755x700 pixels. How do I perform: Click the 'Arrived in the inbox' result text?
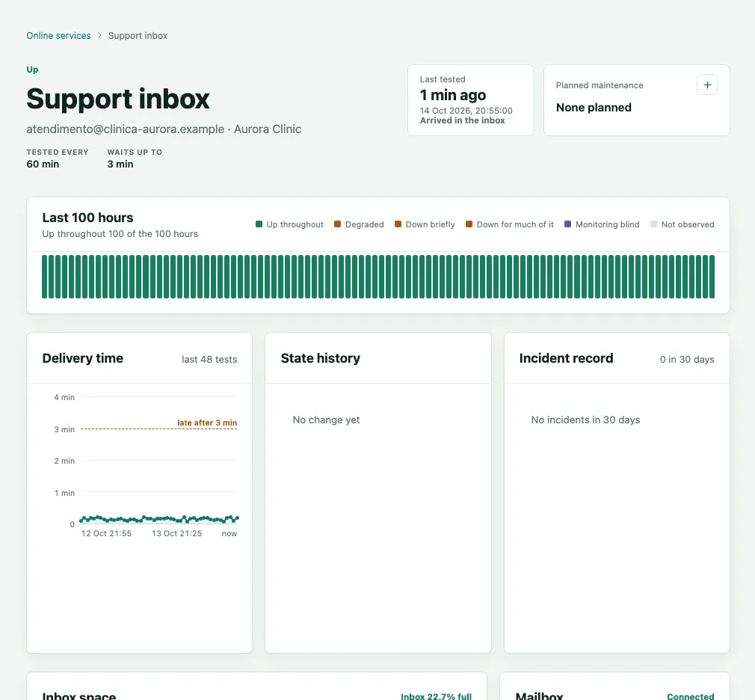(462, 120)
